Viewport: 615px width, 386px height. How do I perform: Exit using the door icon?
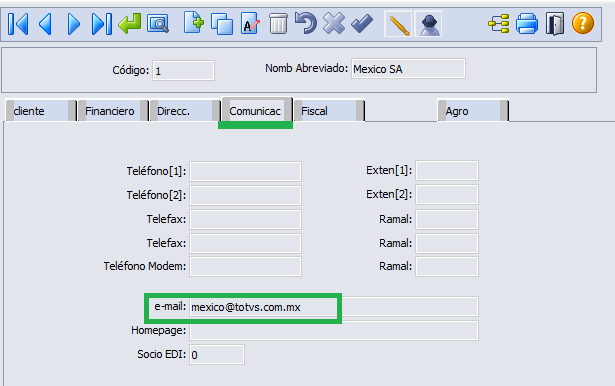(555, 24)
